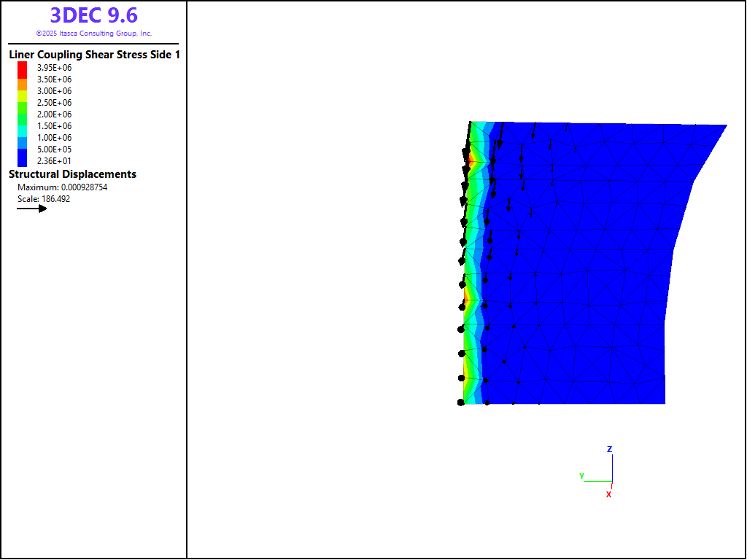Click the red swatch beside 3.95E+06
The width and height of the screenshot is (747, 560).
23,68
